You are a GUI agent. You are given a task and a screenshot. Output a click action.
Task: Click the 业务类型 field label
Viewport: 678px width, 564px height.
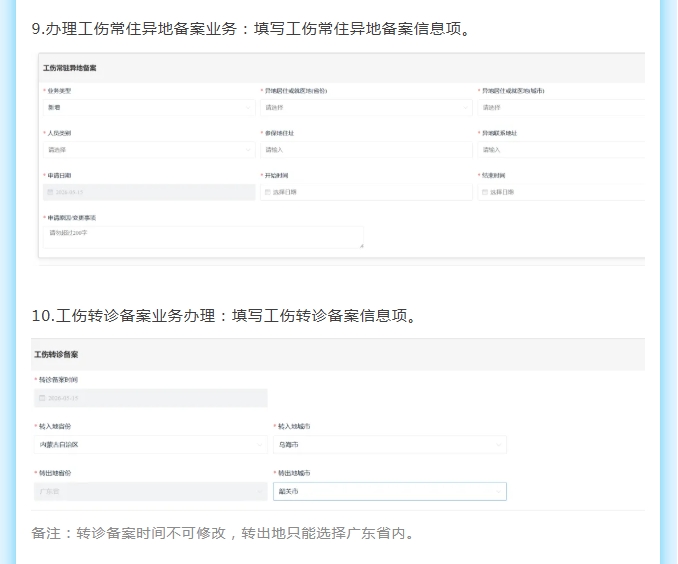(x=59, y=91)
